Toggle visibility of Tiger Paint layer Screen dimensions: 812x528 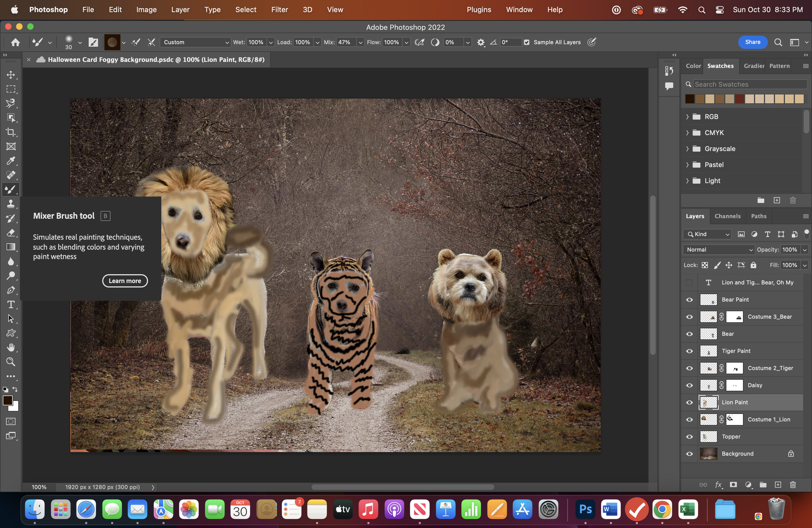pyautogui.click(x=689, y=350)
